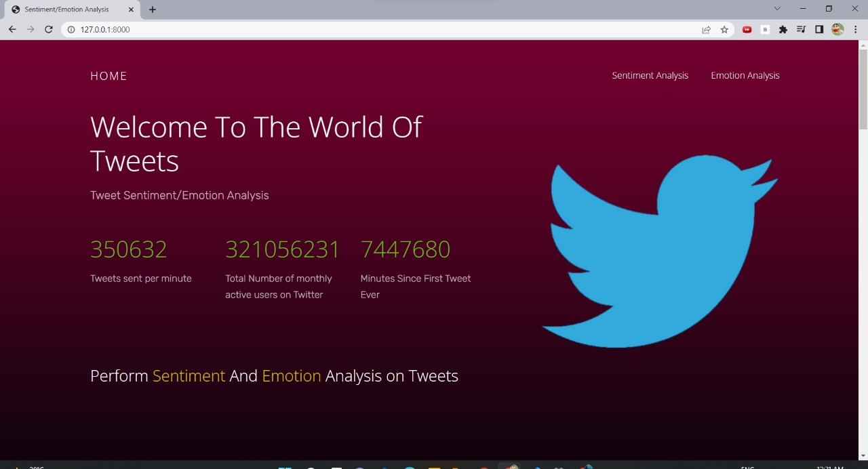868x469 pixels.
Task: Share this page via share icon
Action: point(706,29)
